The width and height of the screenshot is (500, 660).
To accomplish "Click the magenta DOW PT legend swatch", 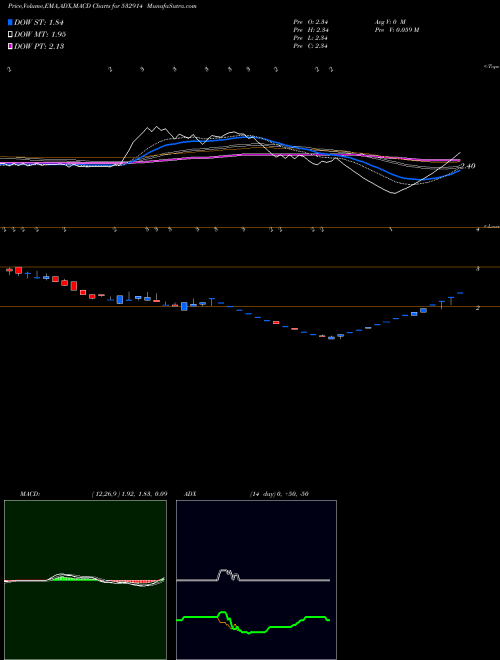I will tap(11, 46).
